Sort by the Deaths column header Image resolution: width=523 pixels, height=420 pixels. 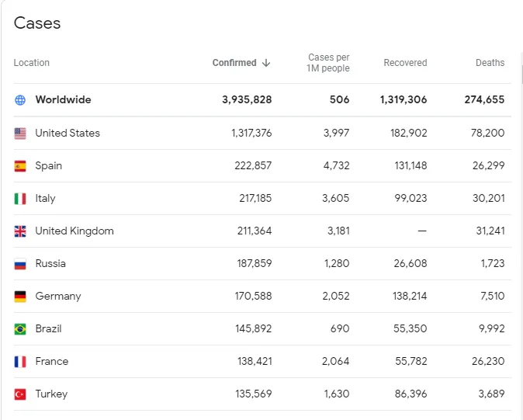point(490,63)
